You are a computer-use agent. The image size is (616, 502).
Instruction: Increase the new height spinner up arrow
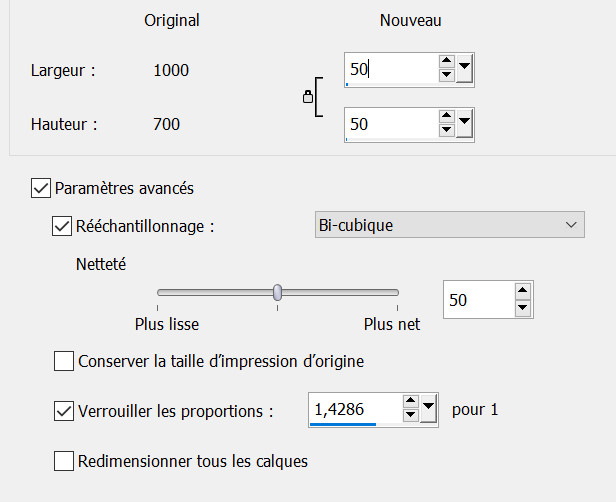(x=446, y=118)
